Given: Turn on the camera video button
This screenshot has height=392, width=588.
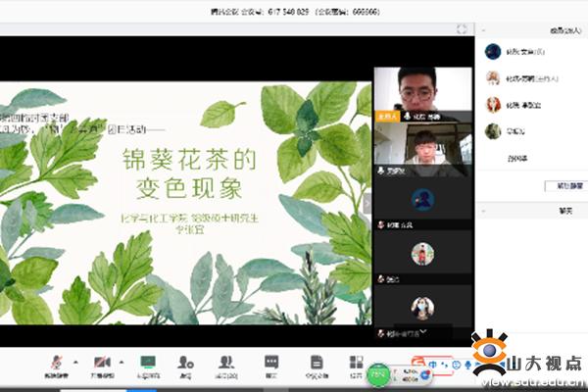Looking at the screenshot, I should 101,365.
